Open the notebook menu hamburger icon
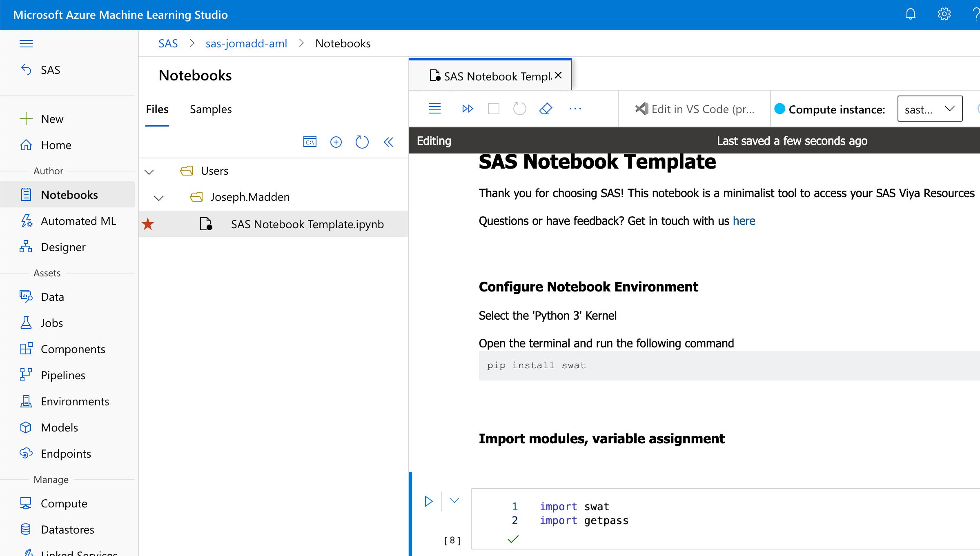Screen dimensions: 980x556 pos(434,109)
